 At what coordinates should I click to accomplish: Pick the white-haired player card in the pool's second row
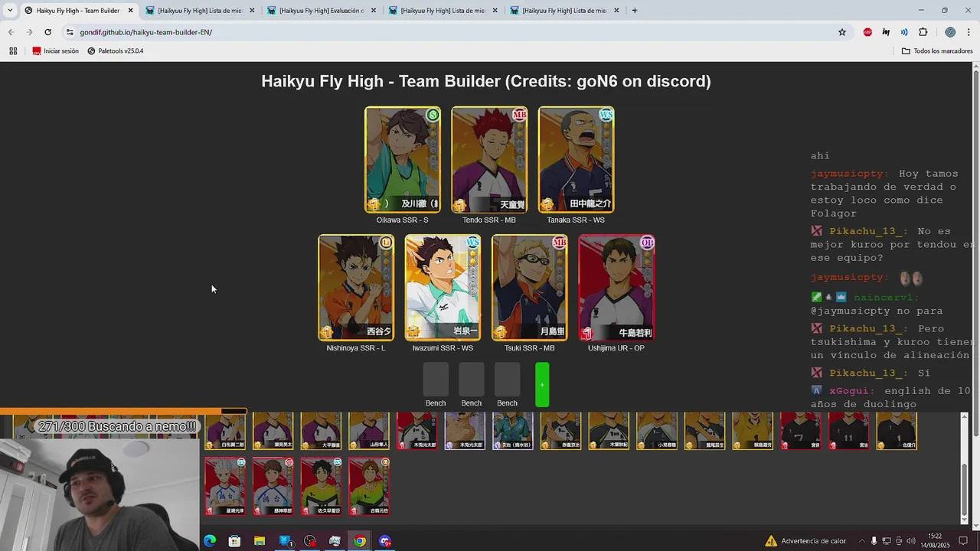coord(225,487)
